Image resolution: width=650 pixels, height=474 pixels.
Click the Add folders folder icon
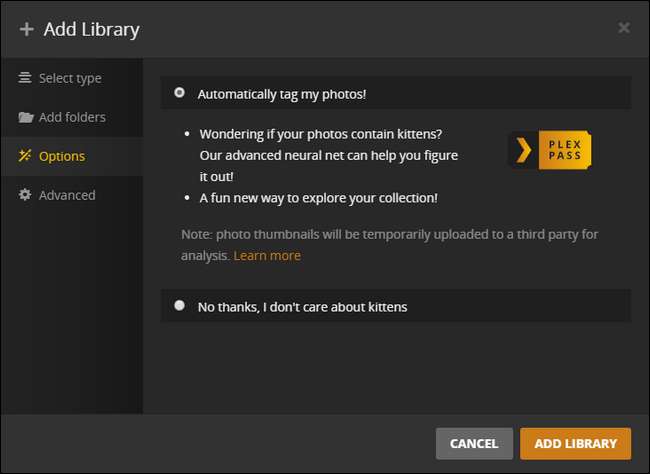(26, 117)
